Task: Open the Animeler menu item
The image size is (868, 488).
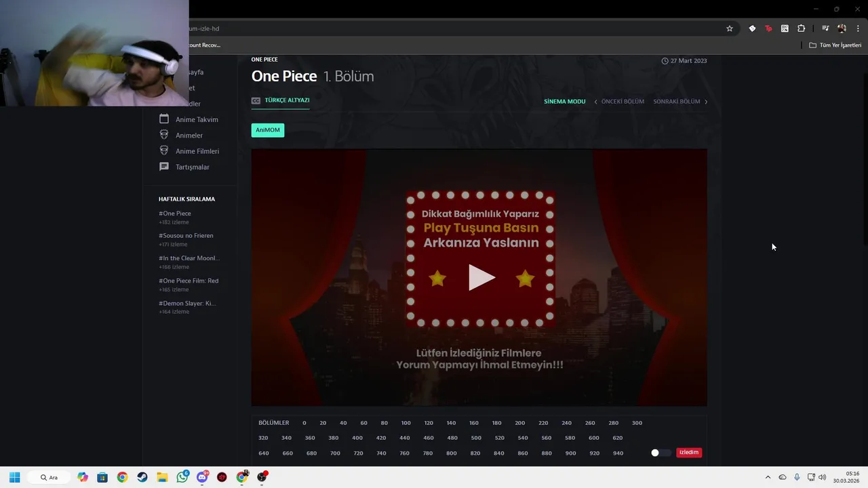Action: 189,136
